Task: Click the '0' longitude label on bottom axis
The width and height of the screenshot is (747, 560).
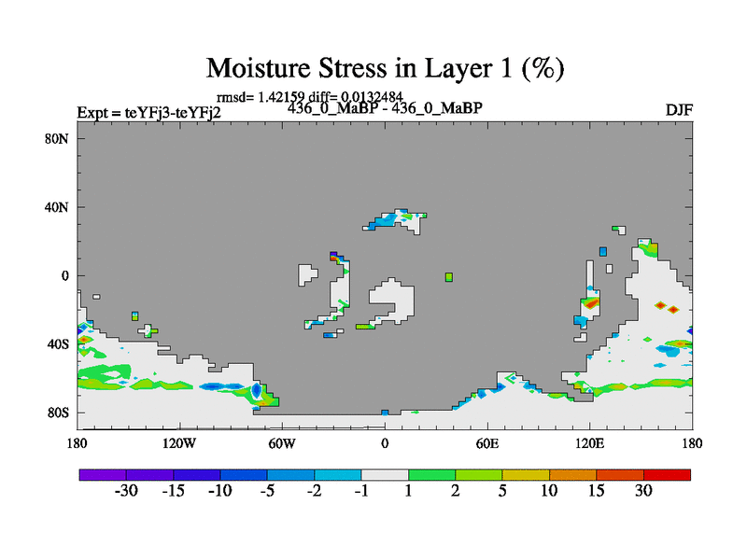Action: coord(385,442)
